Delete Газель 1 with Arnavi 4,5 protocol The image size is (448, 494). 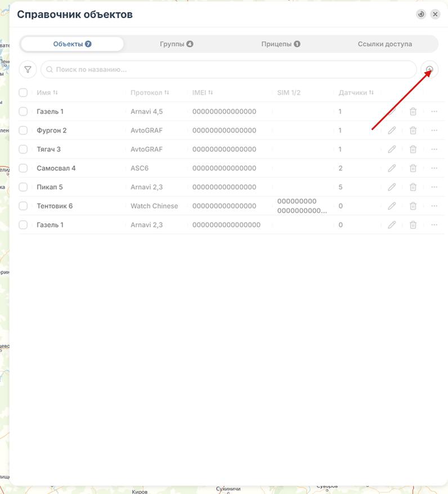(413, 111)
